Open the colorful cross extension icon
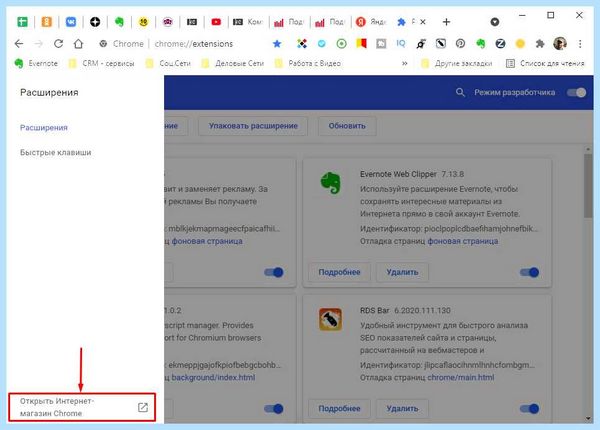This screenshot has width=600, height=430. [302, 44]
